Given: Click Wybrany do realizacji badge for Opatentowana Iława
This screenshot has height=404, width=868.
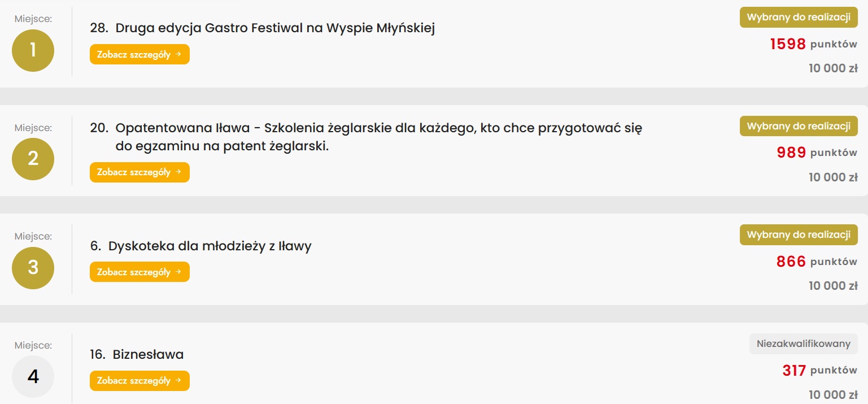Looking at the screenshot, I should click(799, 126).
